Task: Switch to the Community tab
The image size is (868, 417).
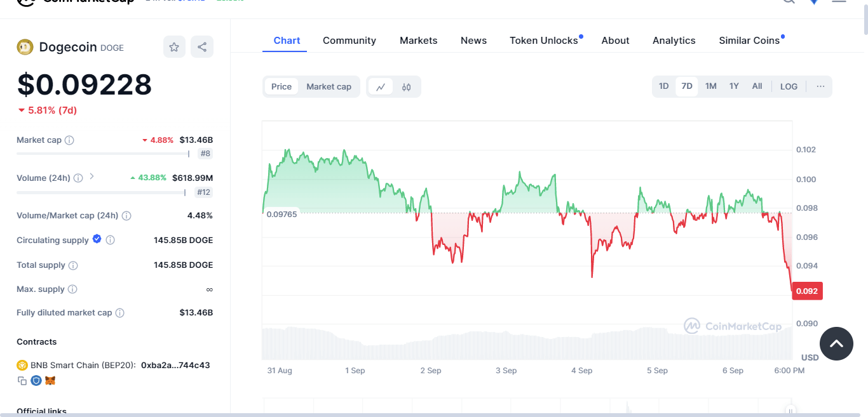Action: (x=349, y=41)
